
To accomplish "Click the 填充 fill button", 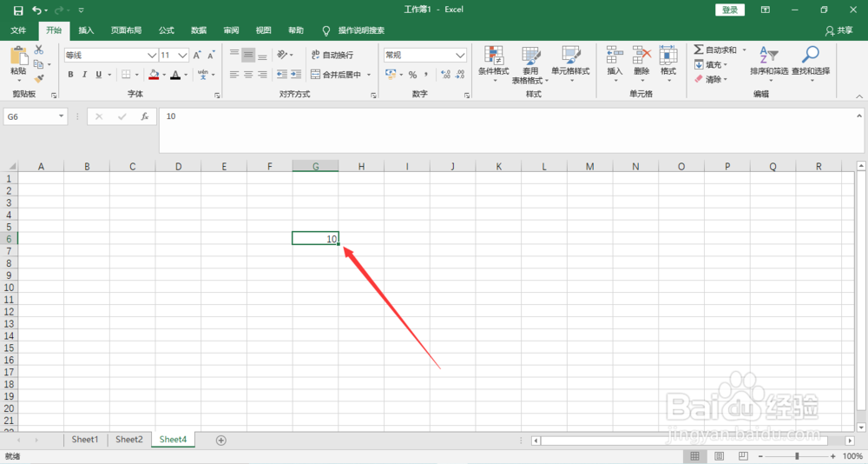I will pos(712,65).
